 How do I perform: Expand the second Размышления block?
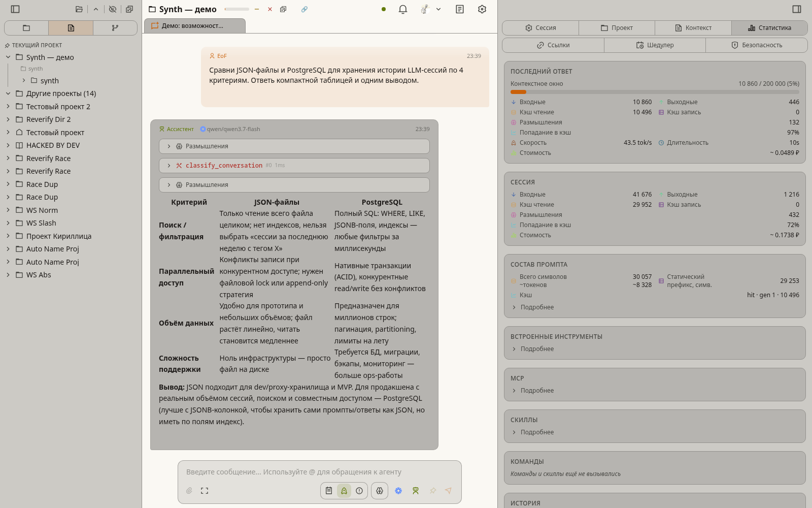tap(294, 185)
